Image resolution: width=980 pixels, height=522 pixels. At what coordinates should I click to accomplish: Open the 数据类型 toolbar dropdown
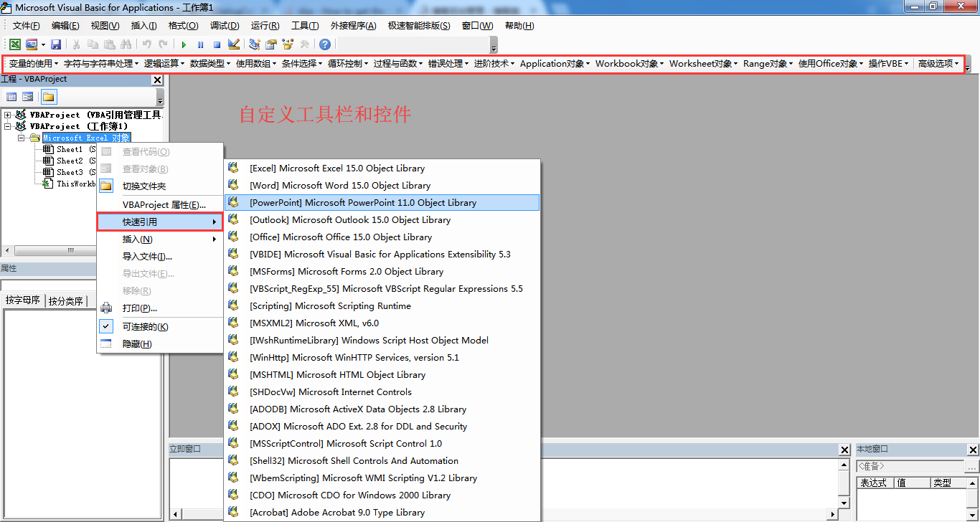(210, 64)
